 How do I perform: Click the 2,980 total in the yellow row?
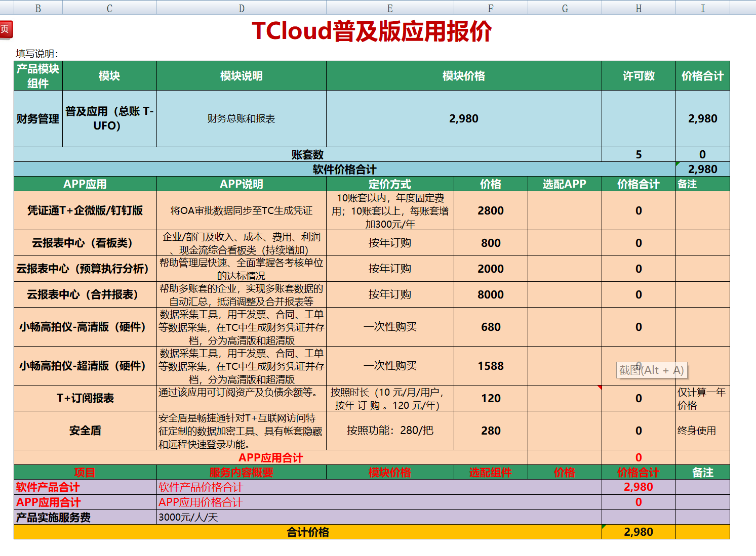pyautogui.click(x=639, y=532)
